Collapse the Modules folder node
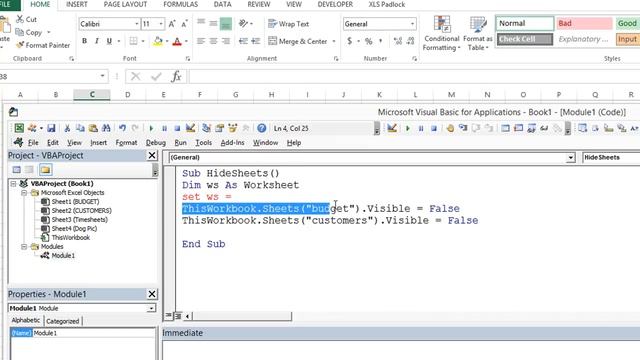Image resolution: width=640 pixels, height=360 pixels. coord(24,247)
